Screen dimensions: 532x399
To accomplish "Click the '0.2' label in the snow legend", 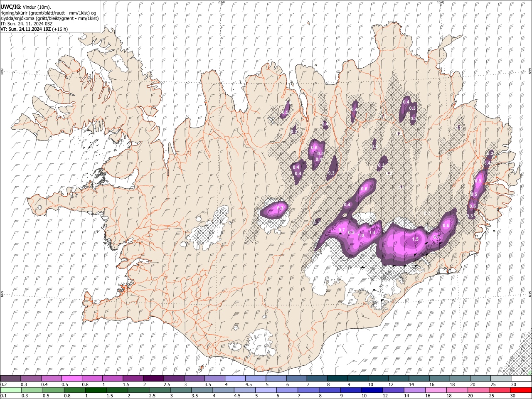I will (x=3, y=384).
